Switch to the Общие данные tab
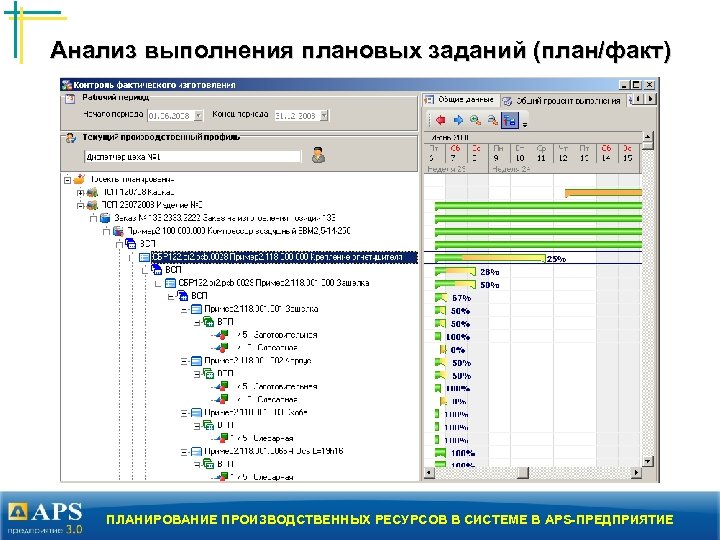Image resolution: width=720 pixels, height=540 pixels. tap(461, 100)
